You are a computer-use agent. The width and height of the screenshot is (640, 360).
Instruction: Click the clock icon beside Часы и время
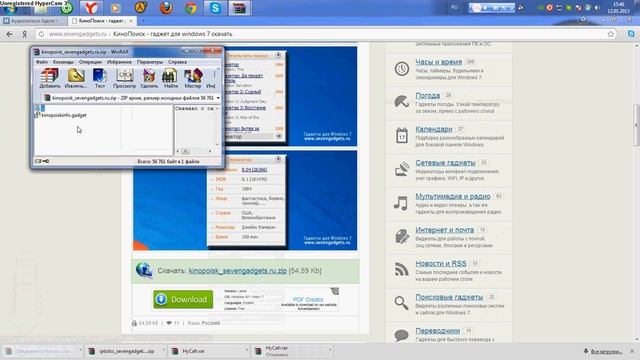coord(402,69)
